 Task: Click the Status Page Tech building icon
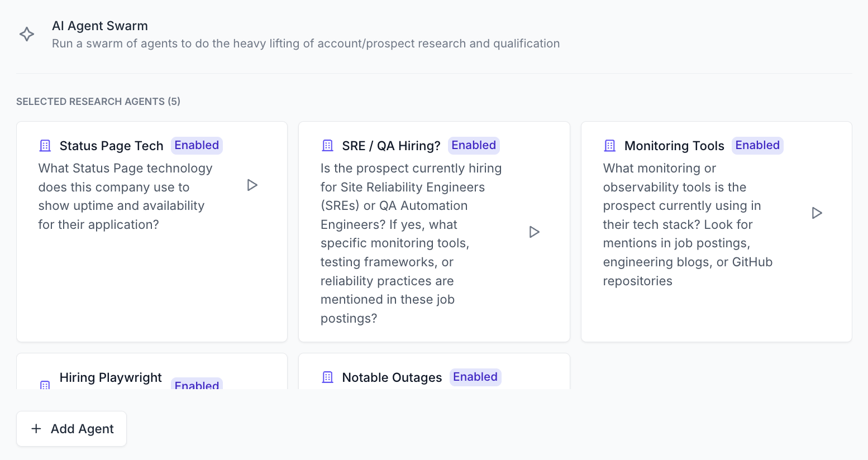click(45, 146)
